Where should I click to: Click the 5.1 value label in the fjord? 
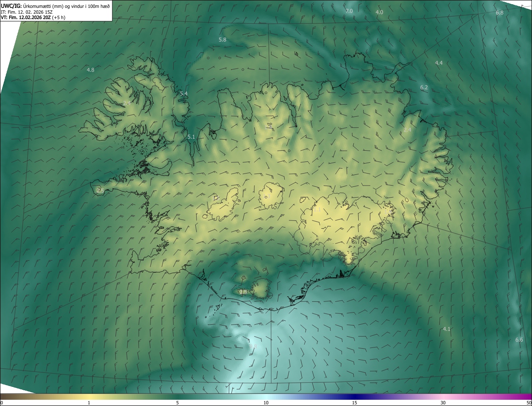191,137
